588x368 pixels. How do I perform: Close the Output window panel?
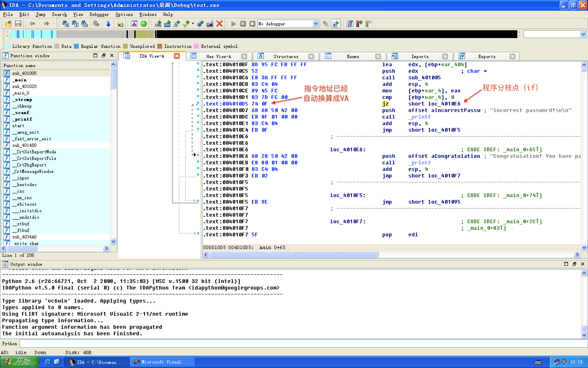pos(583,264)
